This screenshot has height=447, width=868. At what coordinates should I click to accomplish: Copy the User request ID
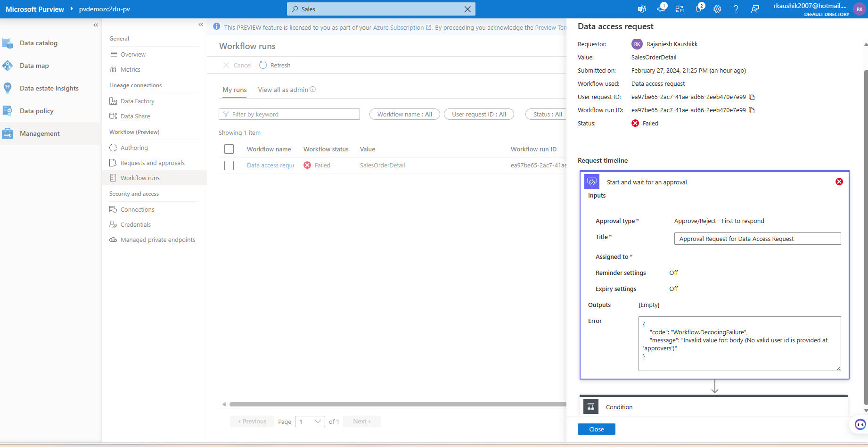click(x=752, y=97)
